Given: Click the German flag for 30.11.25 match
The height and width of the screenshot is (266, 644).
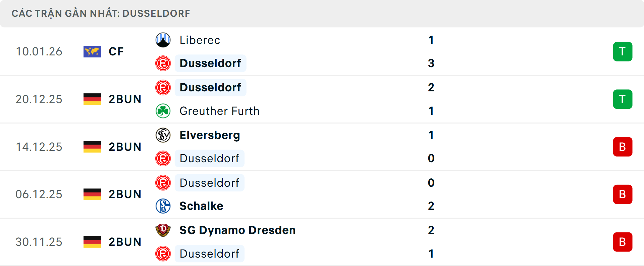Looking at the screenshot, I should [92, 242].
